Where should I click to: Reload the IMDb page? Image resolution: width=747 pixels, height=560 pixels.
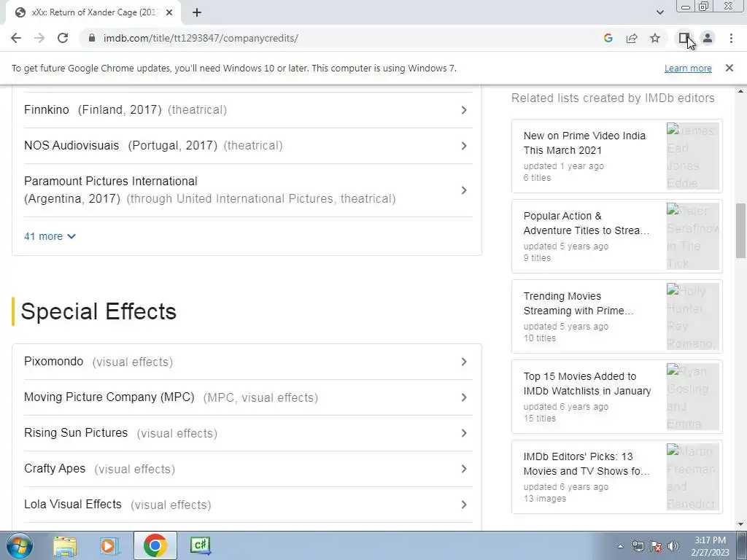63,38
